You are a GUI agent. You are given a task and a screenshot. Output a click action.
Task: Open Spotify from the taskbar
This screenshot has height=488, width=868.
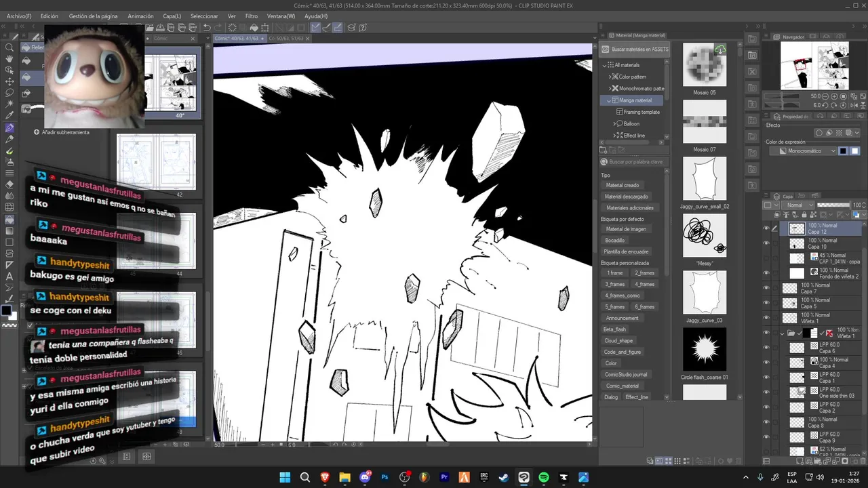click(x=544, y=477)
